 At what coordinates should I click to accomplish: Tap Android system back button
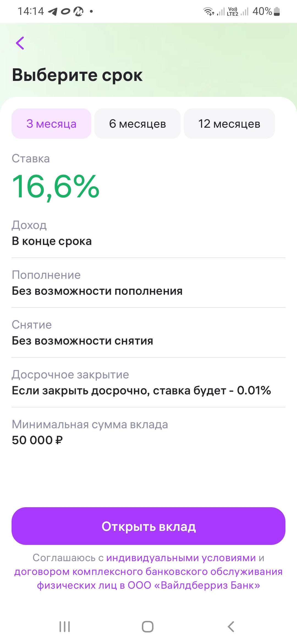[x=231, y=627]
